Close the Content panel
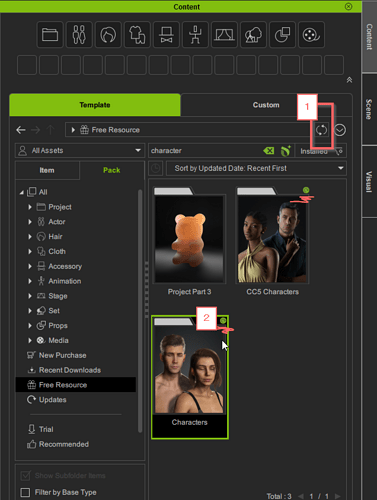 [x=348, y=6]
